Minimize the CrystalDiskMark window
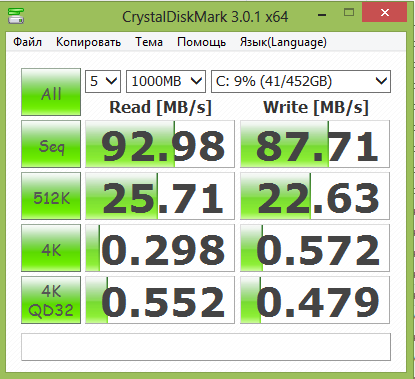This screenshot has width=415, height=379. coord(322,15)
